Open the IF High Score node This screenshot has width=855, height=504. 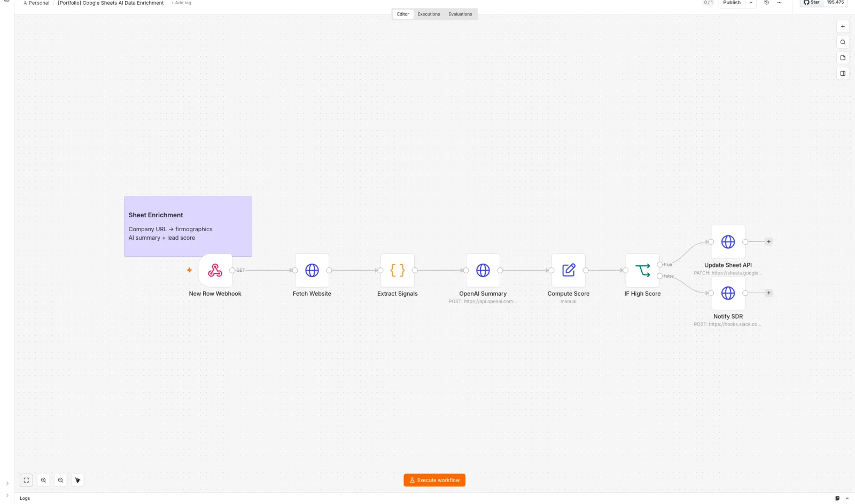point(642,270)
